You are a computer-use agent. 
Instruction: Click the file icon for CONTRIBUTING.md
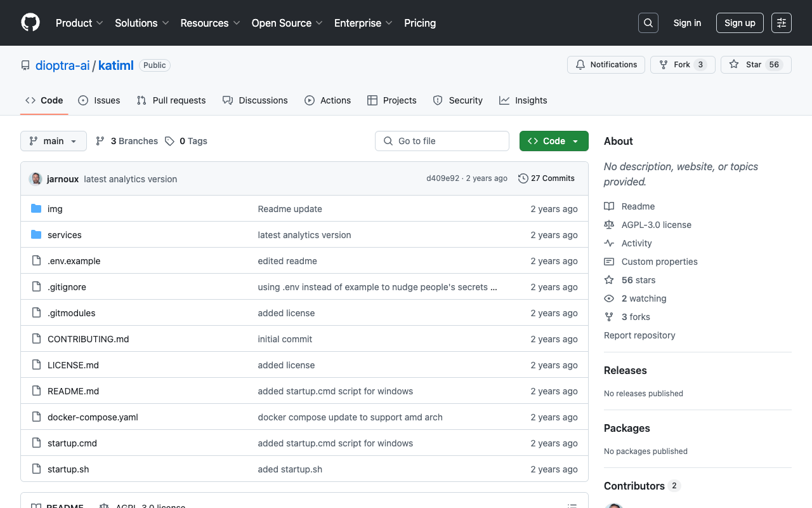36,339
